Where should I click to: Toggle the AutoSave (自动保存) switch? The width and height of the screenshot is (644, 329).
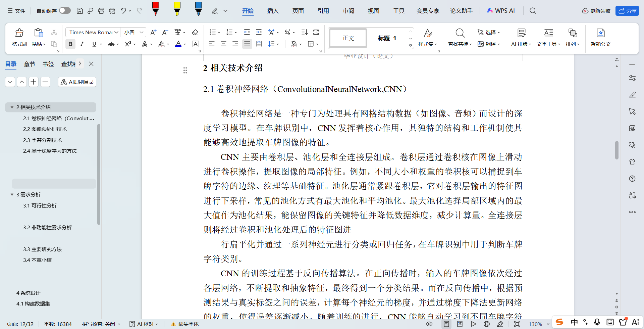point(65,10)
